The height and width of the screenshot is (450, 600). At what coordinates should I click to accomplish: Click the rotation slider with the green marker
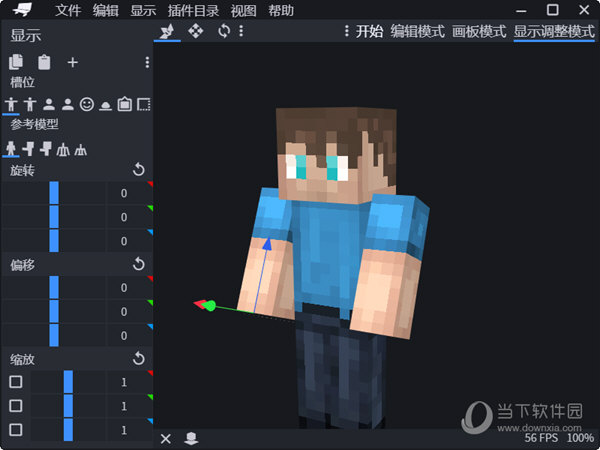pyautogui.click(x=54, y=217)
